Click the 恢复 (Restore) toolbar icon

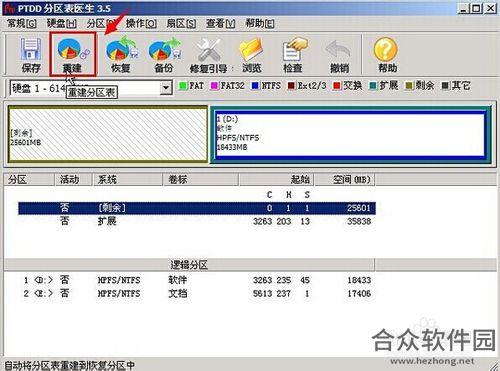[121, 55]
